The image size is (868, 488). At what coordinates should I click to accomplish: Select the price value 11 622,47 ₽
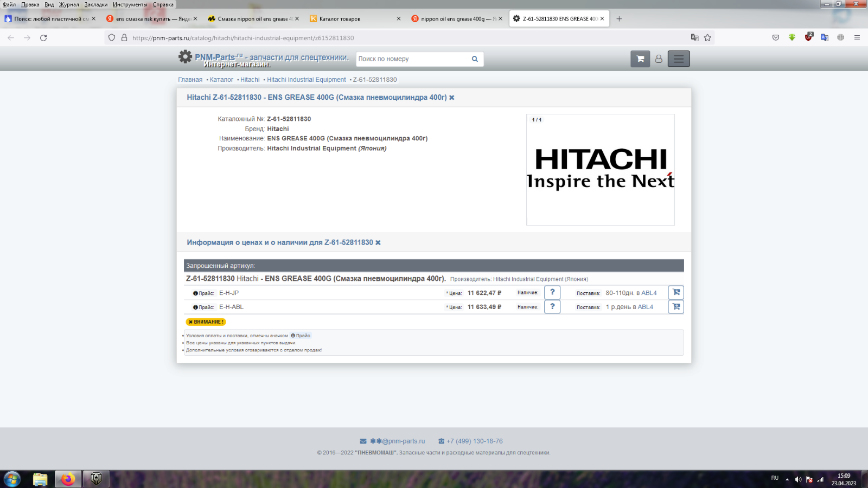click(x=484, y=293)
